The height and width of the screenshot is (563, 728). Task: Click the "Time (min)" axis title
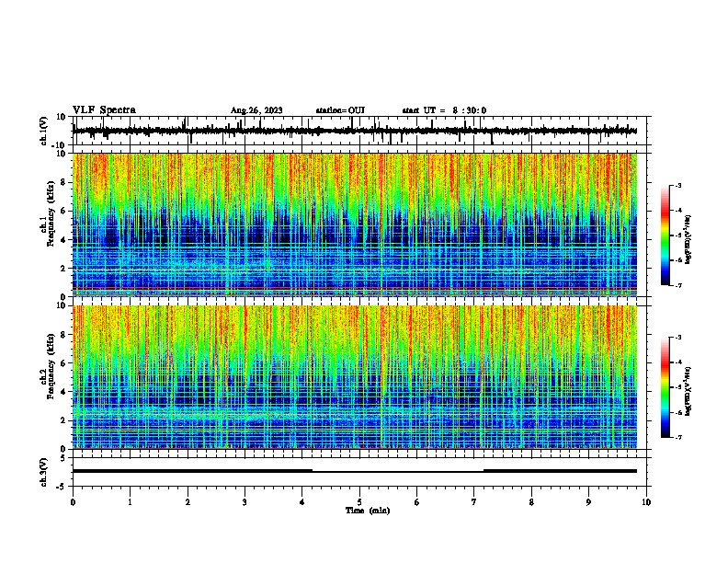(368, 511)
